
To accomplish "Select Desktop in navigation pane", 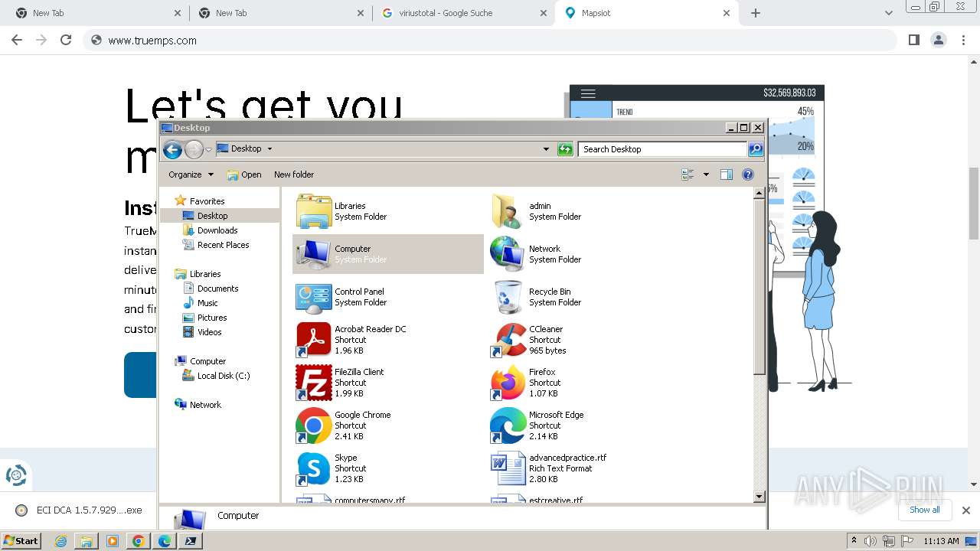I will [x=212, y=216].
